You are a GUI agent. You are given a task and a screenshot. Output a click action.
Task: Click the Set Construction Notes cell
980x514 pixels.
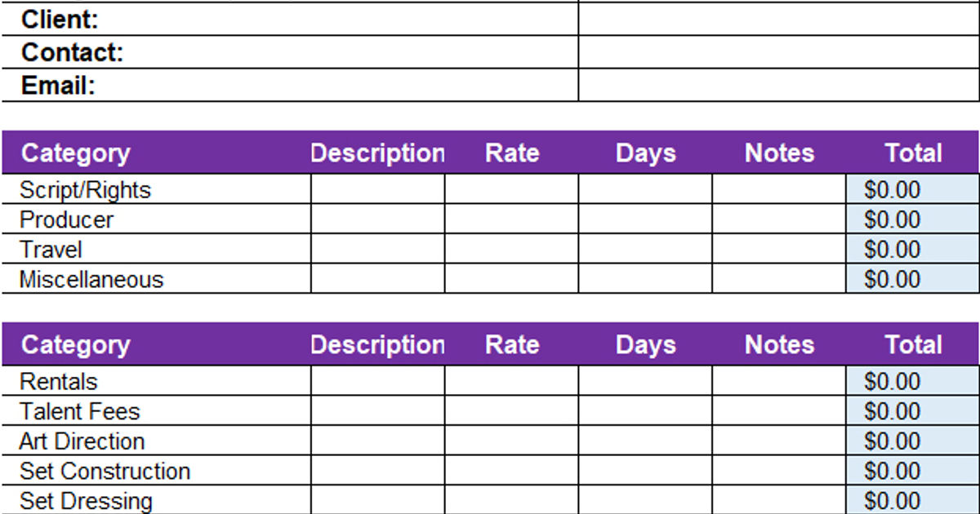(x=778, y=471)
